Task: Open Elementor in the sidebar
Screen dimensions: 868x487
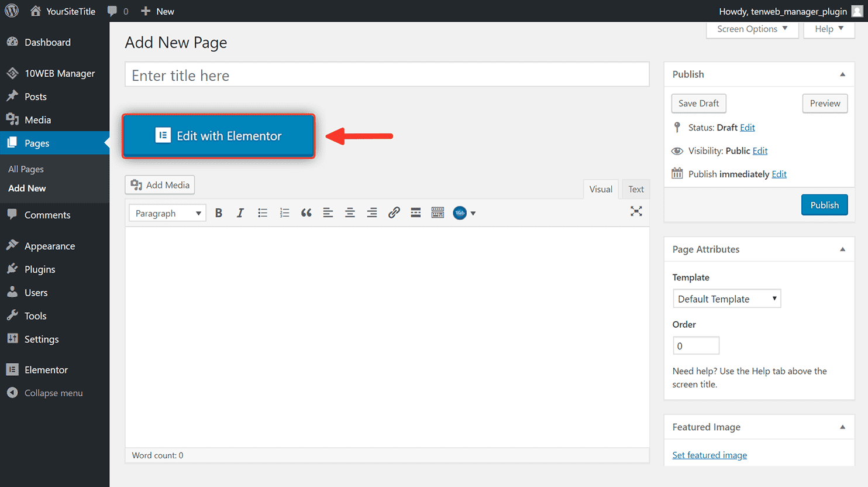Action: point(54,370)
